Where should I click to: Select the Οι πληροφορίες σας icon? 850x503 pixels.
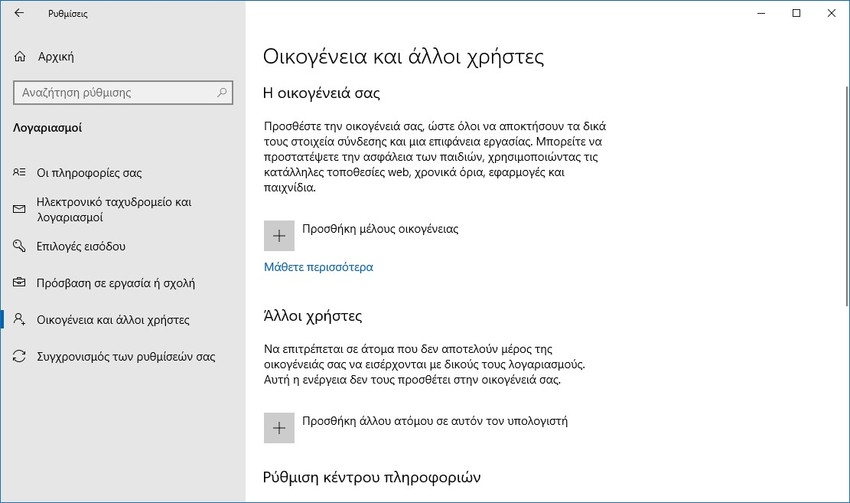pyautogui.click(x=19, y=172)
